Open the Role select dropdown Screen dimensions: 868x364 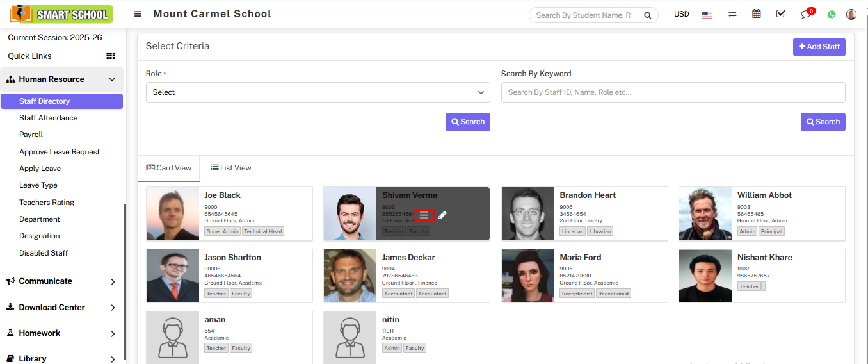[317, 92]
